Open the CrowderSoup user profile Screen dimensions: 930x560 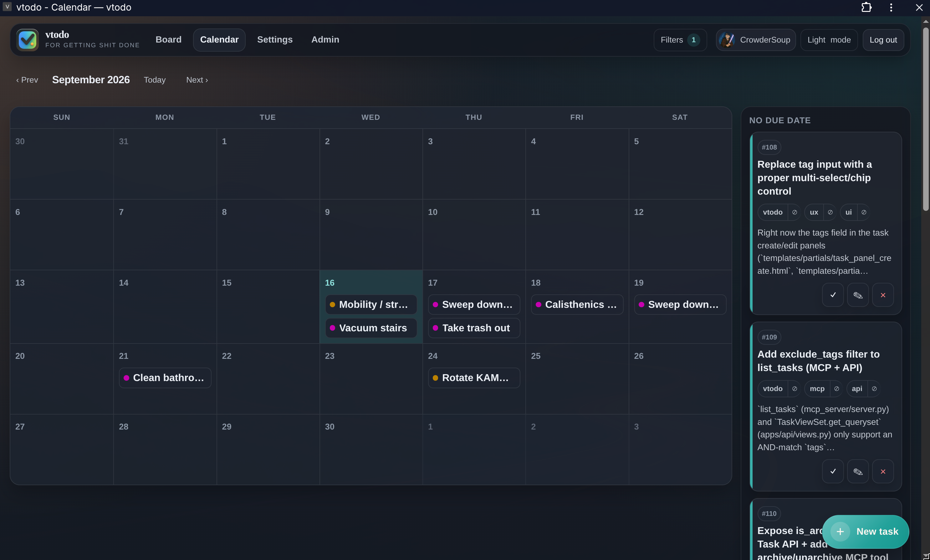[756, 40]
